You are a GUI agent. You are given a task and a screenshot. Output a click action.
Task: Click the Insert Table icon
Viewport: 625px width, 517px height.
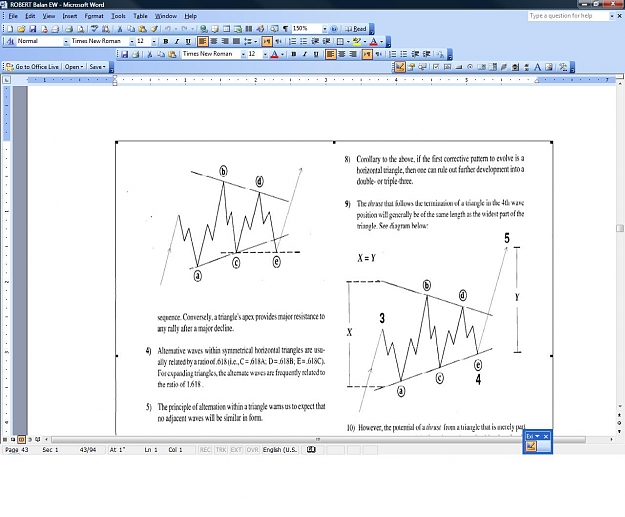pyautogui.click(x=226, y=29)
